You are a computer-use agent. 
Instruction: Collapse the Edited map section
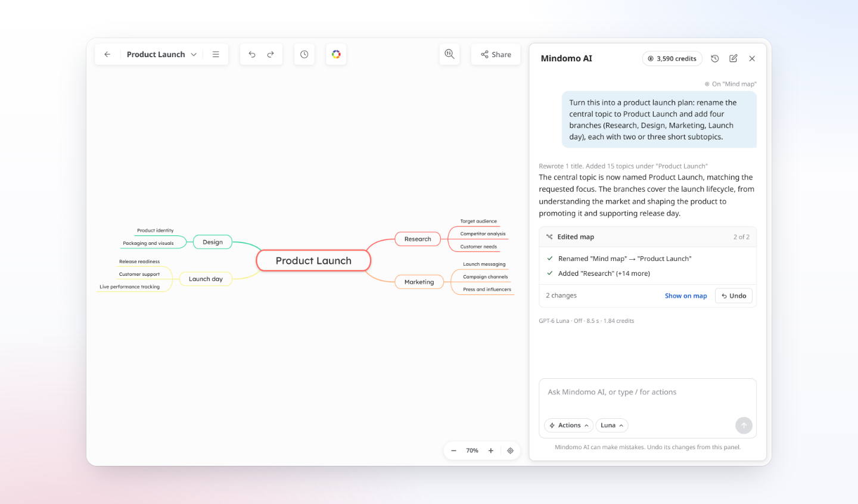pos(648,237)
